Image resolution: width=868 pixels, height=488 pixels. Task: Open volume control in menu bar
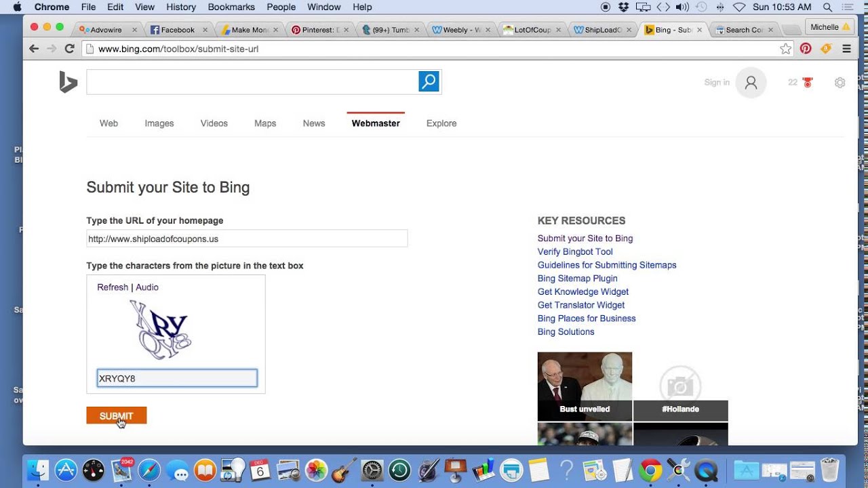coord(682,7)
